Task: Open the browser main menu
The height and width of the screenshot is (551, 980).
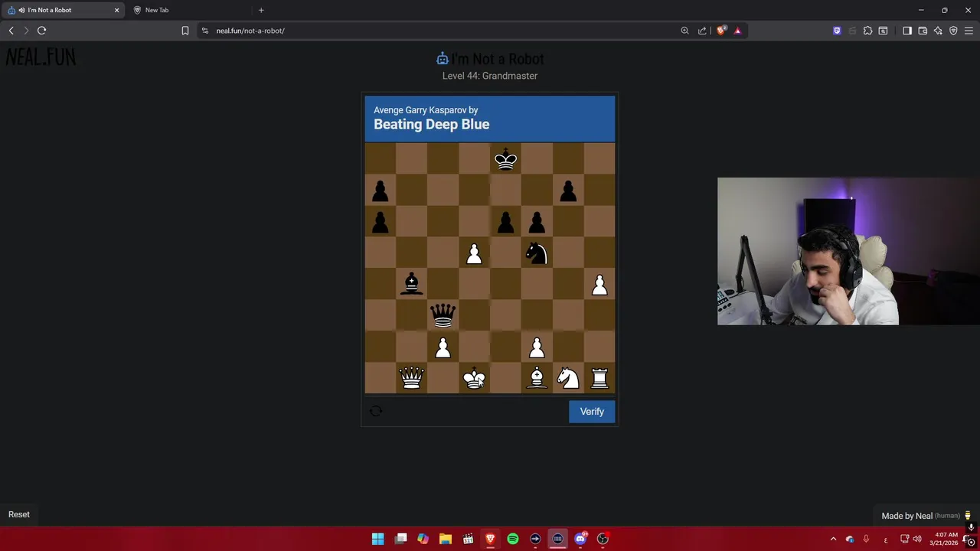Action: point(969,31)
